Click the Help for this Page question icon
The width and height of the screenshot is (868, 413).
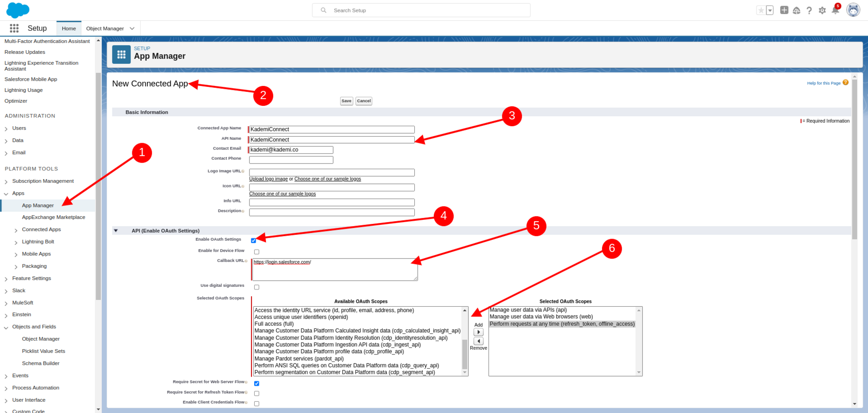click(845, 82)
